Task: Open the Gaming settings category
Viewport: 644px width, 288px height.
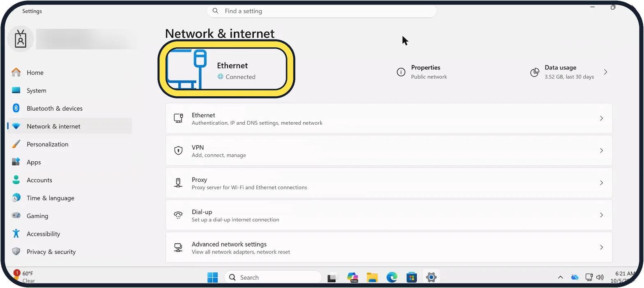Action: click(69, 216)
